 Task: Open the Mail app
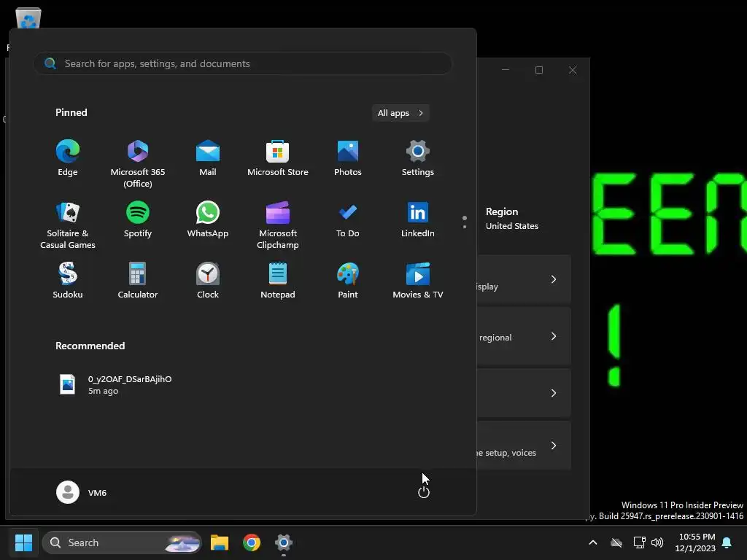[208, 158]
